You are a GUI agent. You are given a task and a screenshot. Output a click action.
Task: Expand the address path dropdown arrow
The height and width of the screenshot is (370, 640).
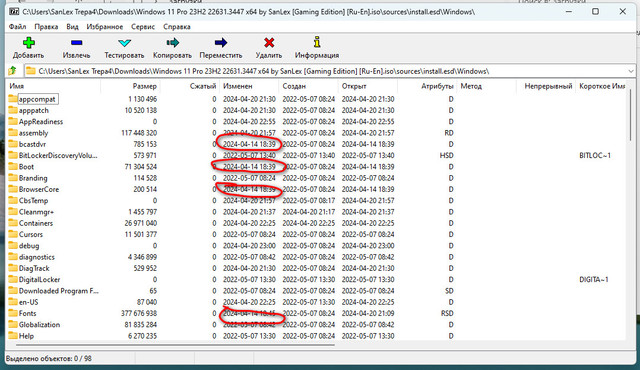pos(631,71)
